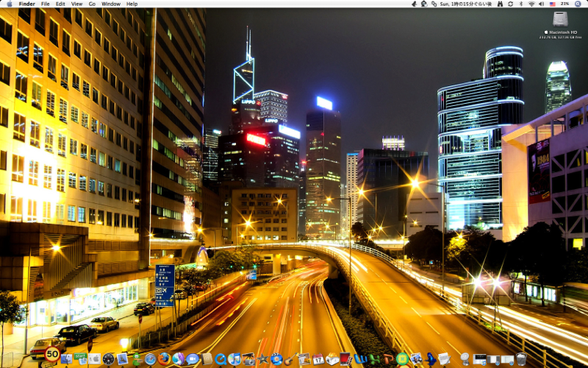The width and height of the screenshot is (588, 368).
Task: Launch GarageBand guitar icon in Dock
Action: tap(290, 359)
